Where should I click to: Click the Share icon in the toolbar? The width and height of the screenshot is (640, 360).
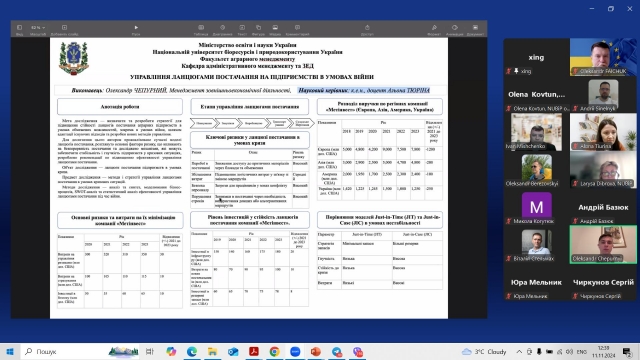pyautogui.click(x=367, y=28)
